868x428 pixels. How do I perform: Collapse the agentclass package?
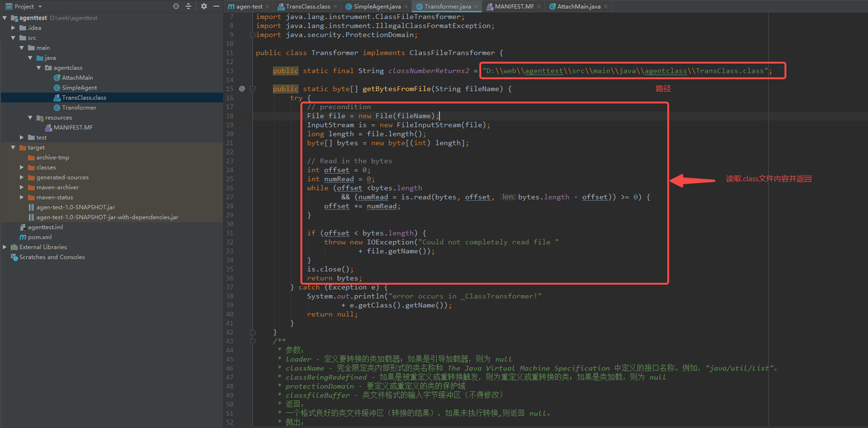point(39,68)
